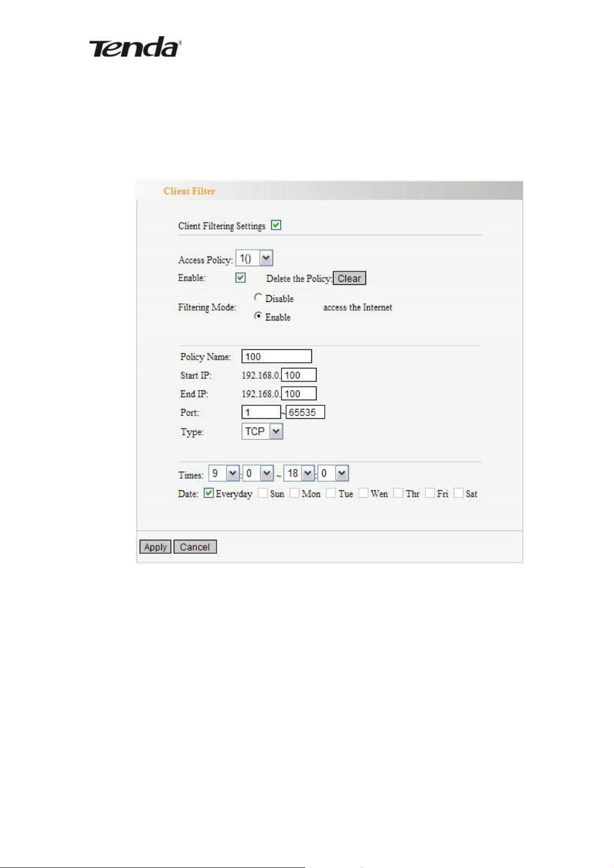Click the Tenda logo
This screenshot has height=868, width=614.
pos(135,47)
